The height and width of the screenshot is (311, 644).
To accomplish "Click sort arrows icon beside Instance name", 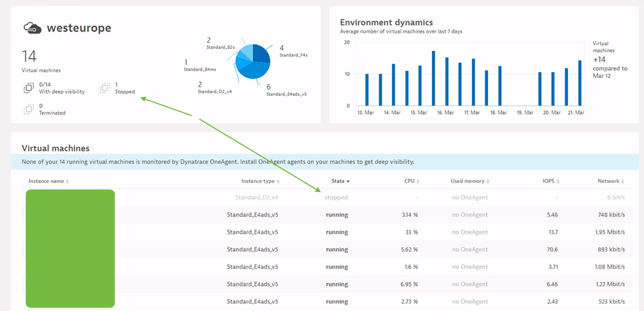I will point(68,182).
